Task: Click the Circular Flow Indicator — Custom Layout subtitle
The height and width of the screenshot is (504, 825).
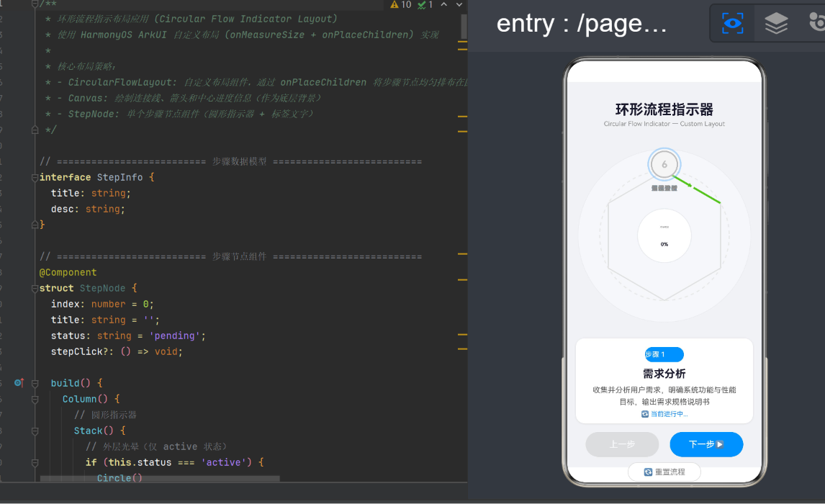Action: 664,124
